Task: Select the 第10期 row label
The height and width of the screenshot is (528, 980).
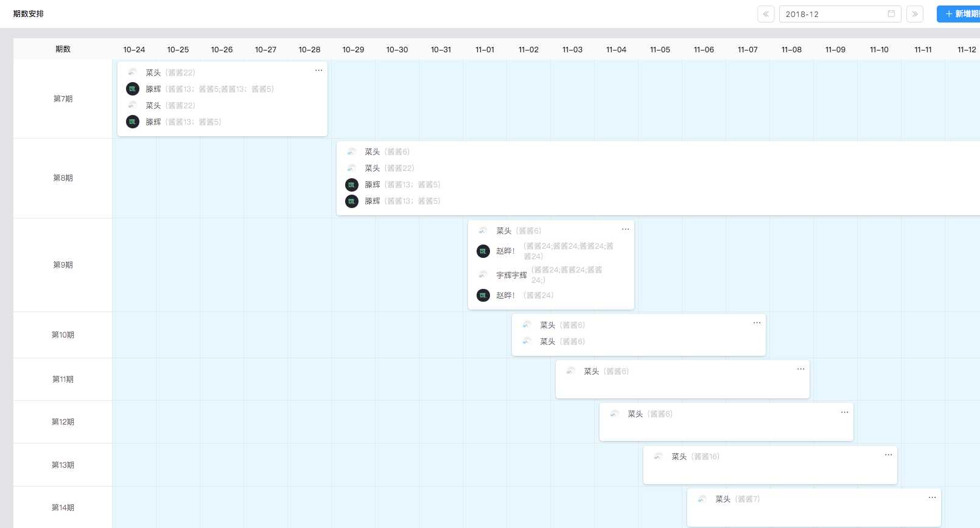Action: 63,335
